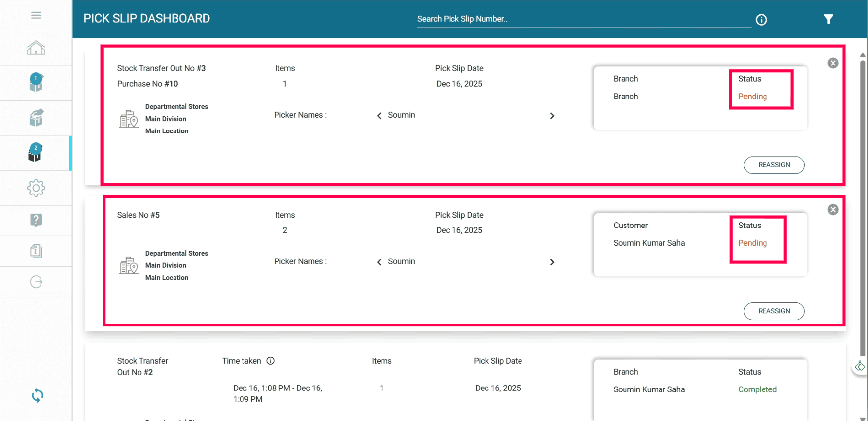Dismiss the Sales No #5 card

(x=833, y=210)
